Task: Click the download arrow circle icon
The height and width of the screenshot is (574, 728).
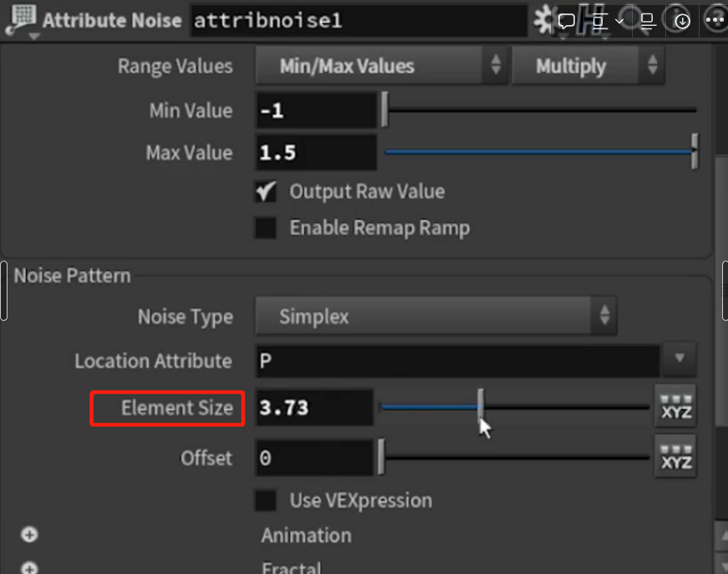Action: point(682,21)
